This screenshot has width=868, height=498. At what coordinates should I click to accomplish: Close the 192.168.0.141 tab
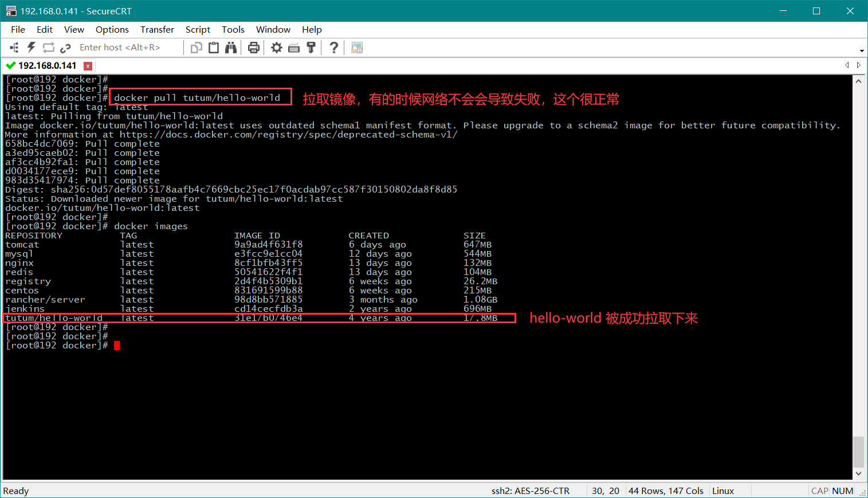click(x=88, y=66)
